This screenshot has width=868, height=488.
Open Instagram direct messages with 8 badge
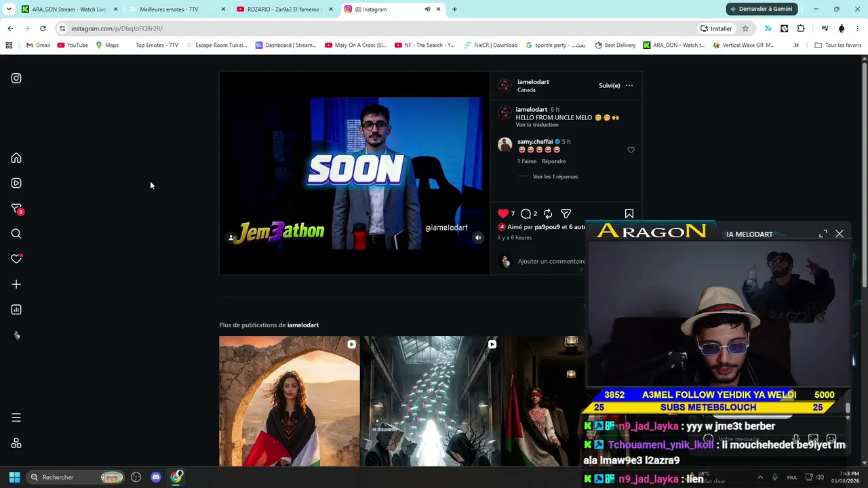coord(17,209)
